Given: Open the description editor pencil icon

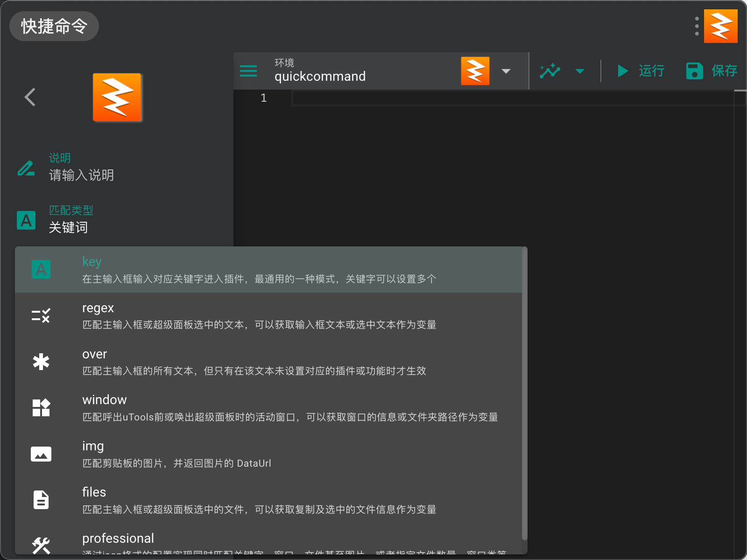Looking at the screenshot, I should click(26, 168).
